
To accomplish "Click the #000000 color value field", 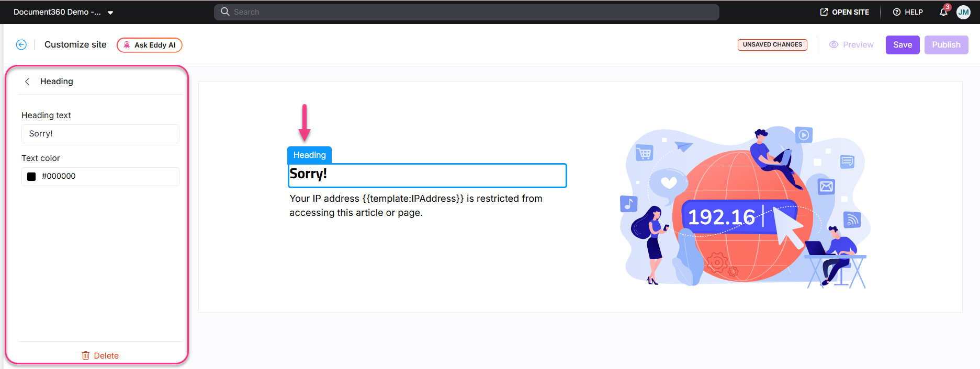I will tap(100, 177).
